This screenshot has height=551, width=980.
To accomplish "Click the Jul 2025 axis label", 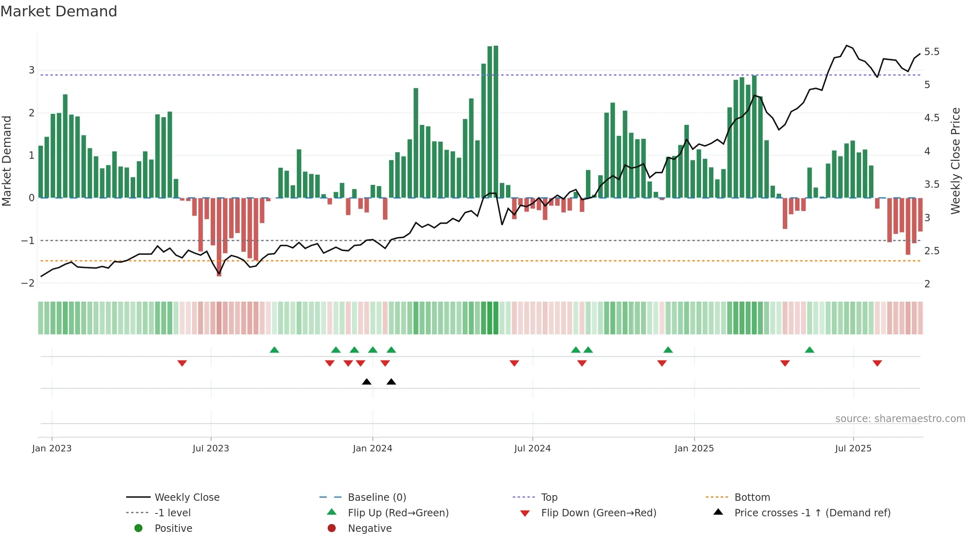I will coord(853,448).
